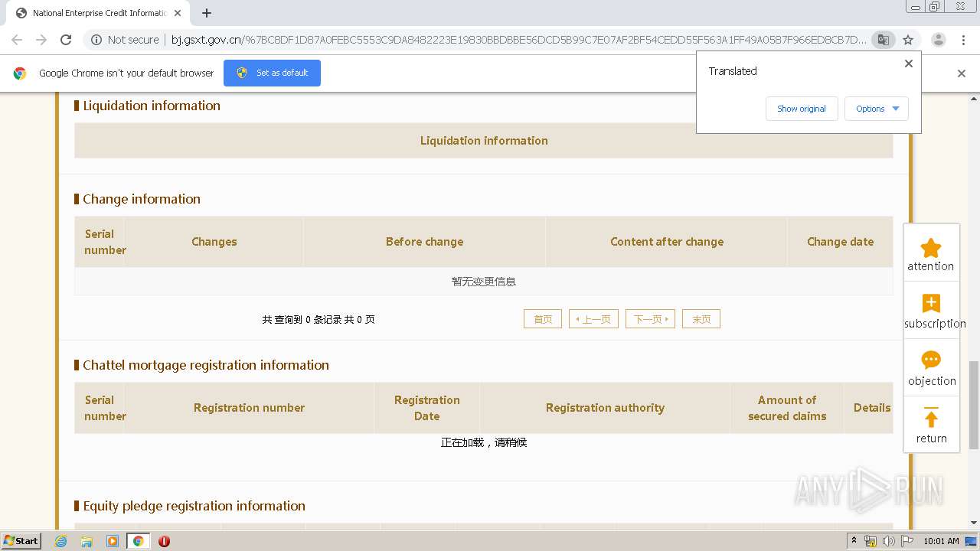Open the translate Options dropdown

click(x=877, y=109)
